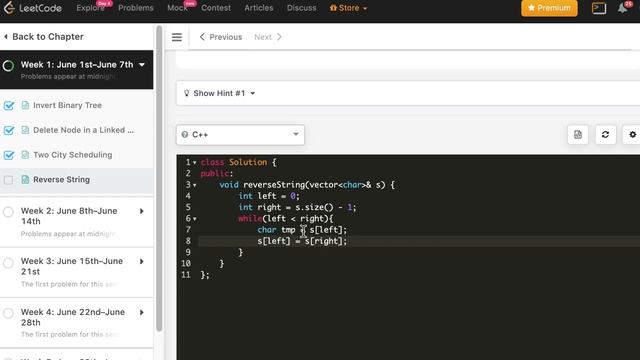Open the C++ language dropdown

(240, 135)
